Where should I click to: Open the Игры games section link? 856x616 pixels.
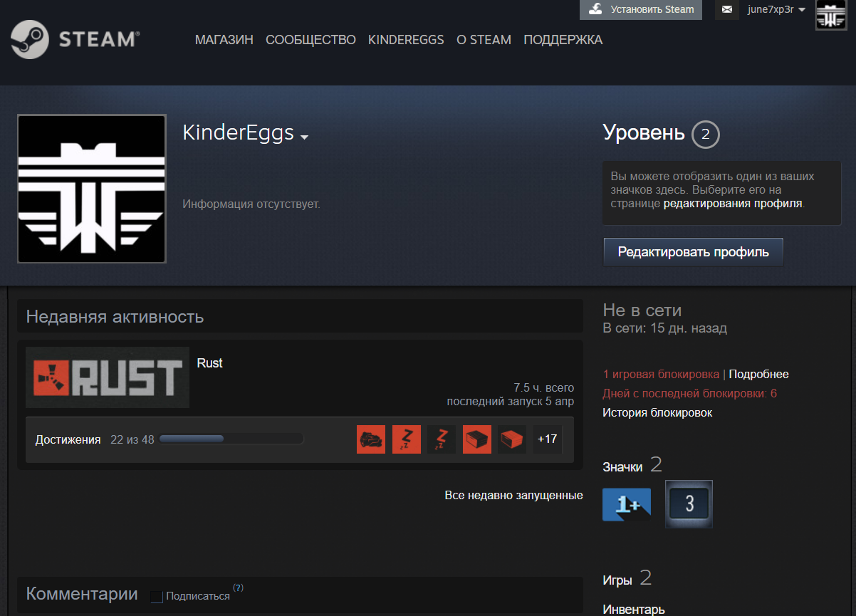(617, 580)
